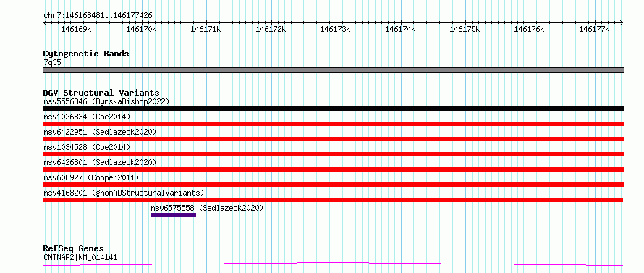Select the red nsv6426801 variant bar

click(x=334, y=169)
